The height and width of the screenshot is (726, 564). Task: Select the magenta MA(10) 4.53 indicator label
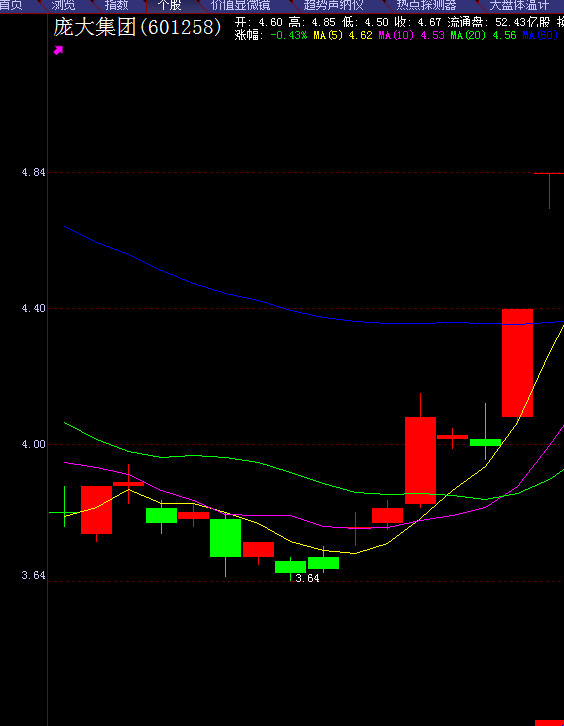coord(411,35)
